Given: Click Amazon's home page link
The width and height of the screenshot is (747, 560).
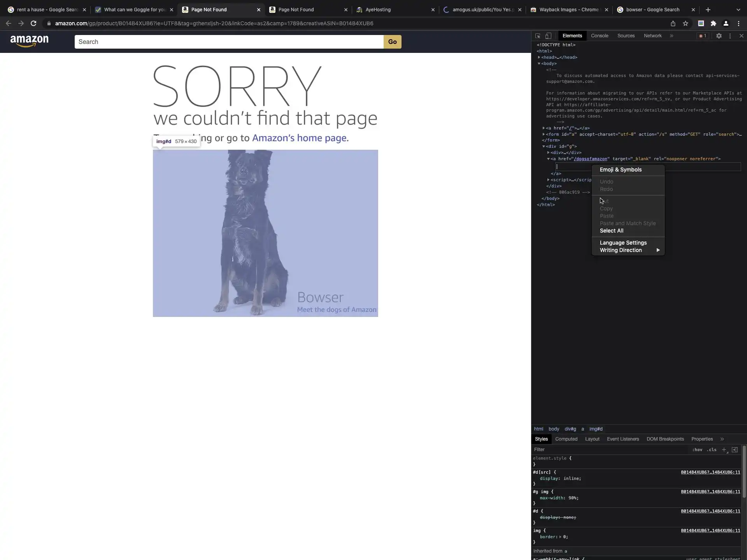Looking at the screenshot, I should coord(300,138).
